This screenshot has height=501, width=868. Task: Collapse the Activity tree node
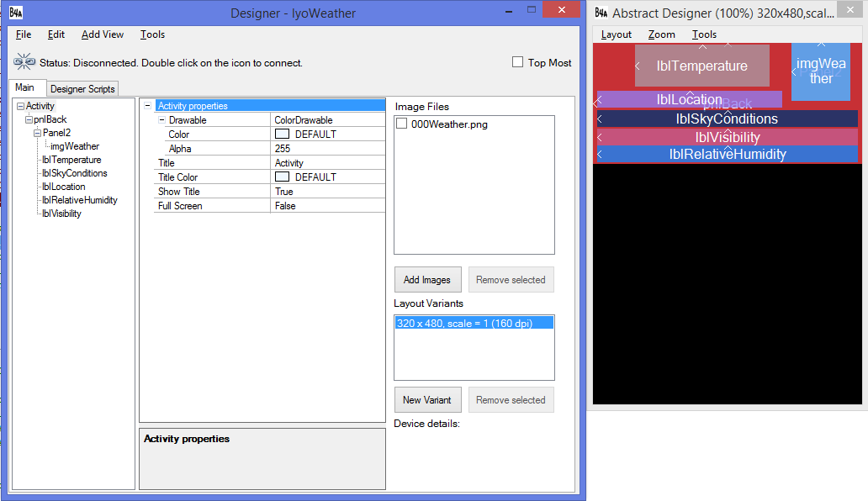[x=20, y=106]
